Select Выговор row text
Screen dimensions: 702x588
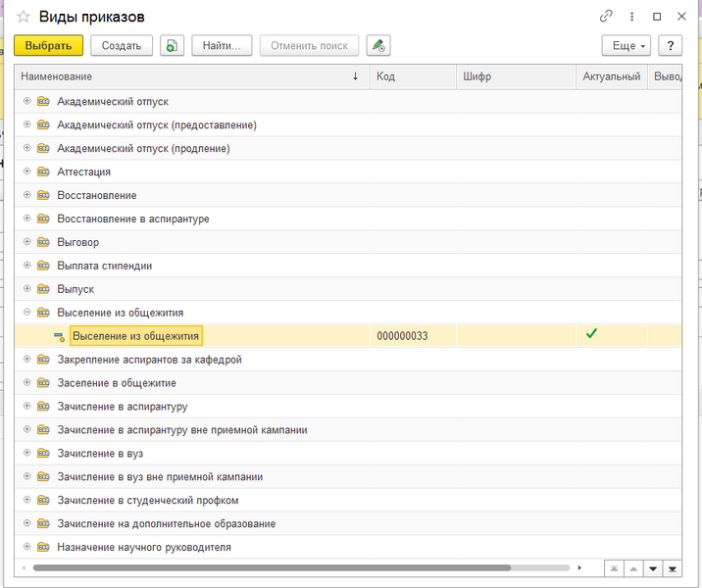point(77,242)
